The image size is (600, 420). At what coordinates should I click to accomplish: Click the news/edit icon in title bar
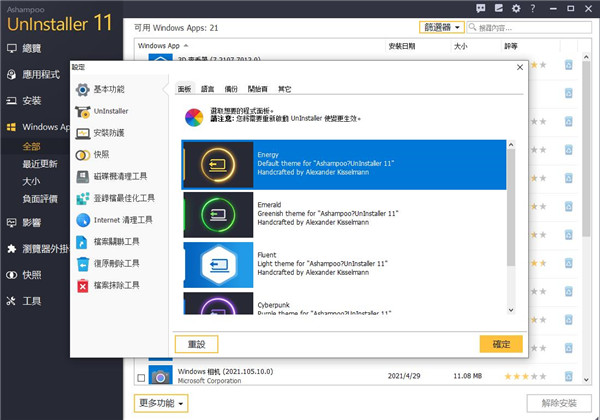498,8
